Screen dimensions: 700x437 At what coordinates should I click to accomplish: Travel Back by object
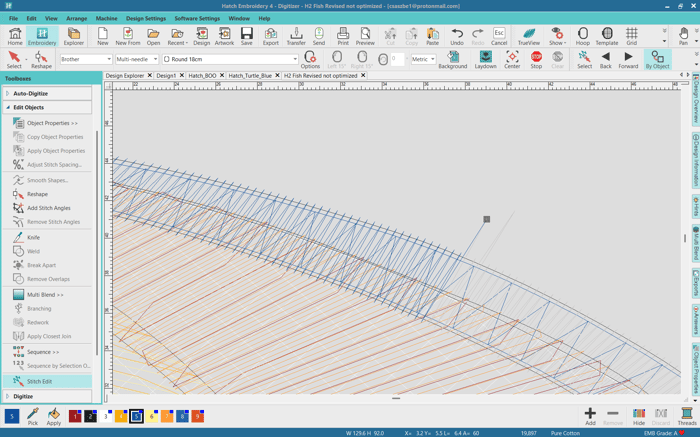(x=605, y=59)
